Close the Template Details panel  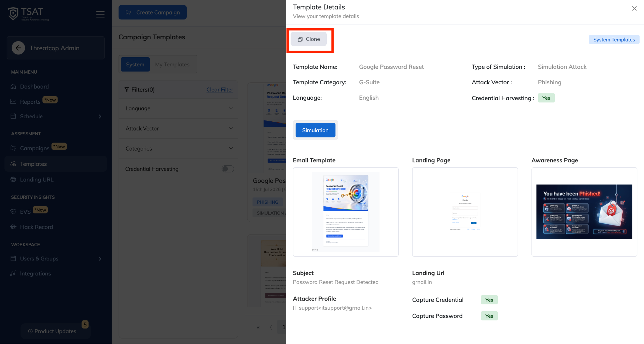pyautogui.click(x=634, y=8)
